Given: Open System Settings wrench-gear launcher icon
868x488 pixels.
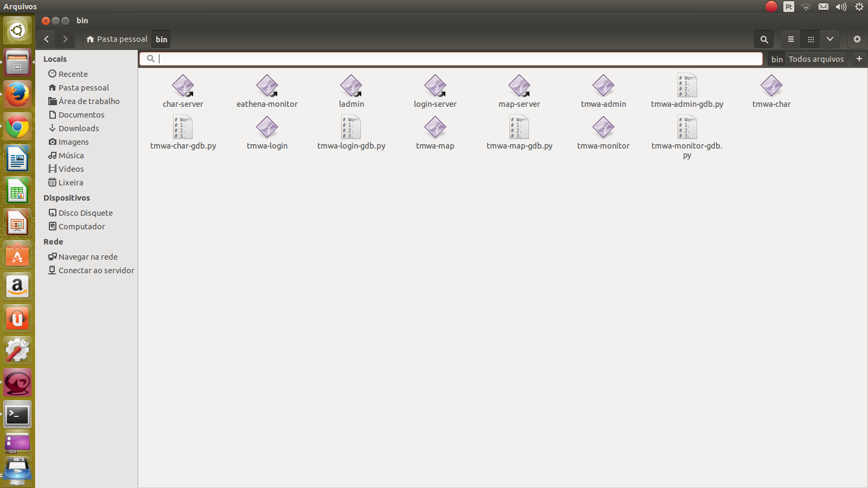Looking at the screenshot, I should click(x=17, y=351).
